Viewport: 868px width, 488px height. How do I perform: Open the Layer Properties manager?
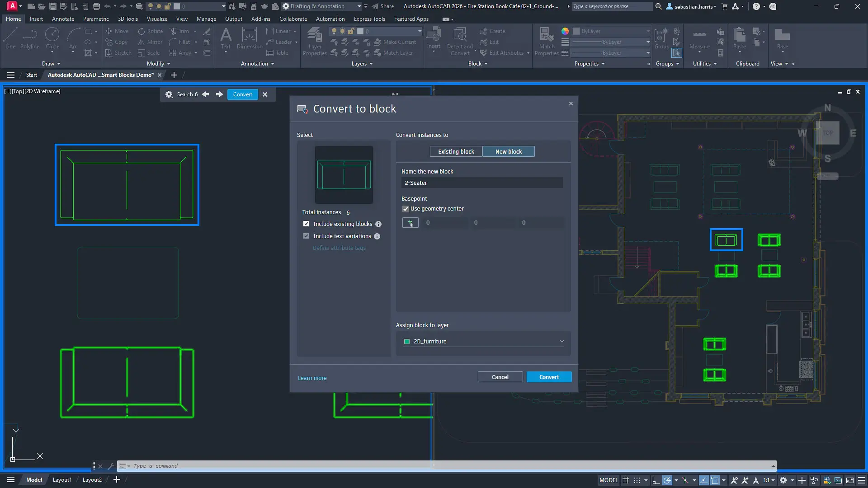point(315,41)
